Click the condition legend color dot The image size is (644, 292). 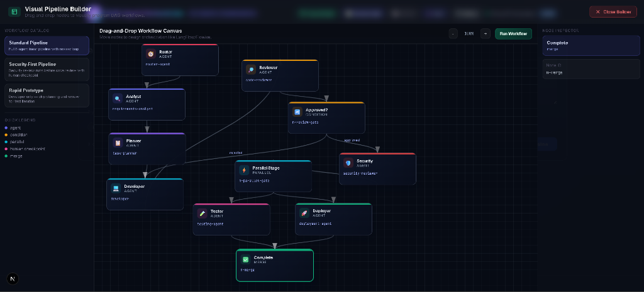6,134
